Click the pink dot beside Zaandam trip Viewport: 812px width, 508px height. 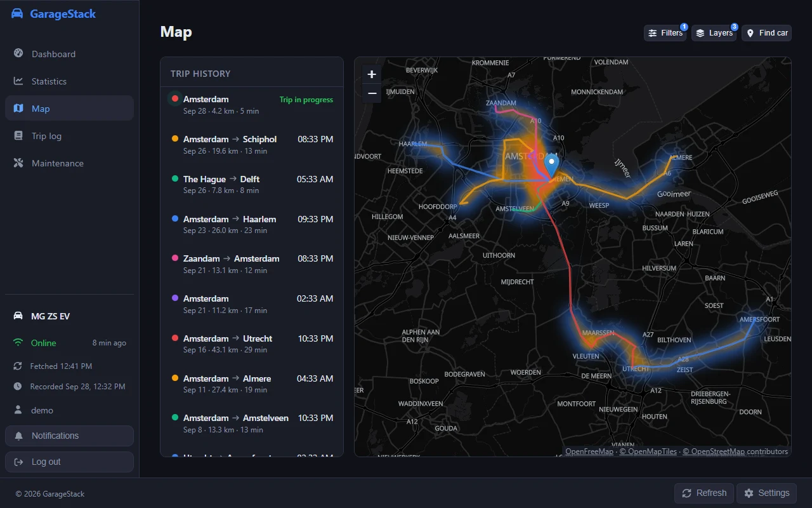[175, 258]
